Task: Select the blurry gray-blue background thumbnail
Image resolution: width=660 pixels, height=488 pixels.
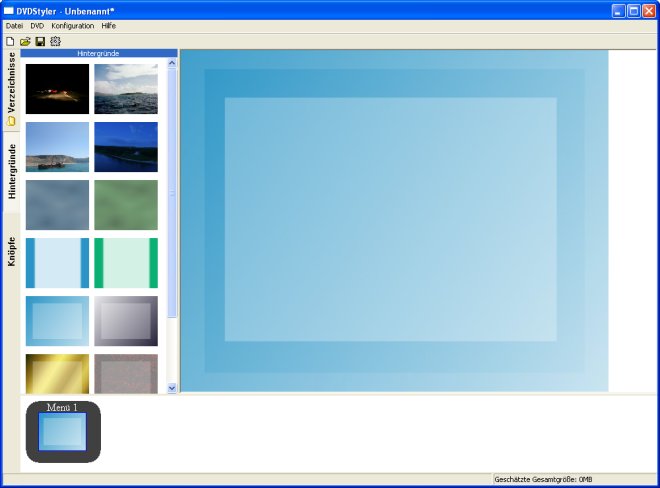Action: (x=57, y=205)
